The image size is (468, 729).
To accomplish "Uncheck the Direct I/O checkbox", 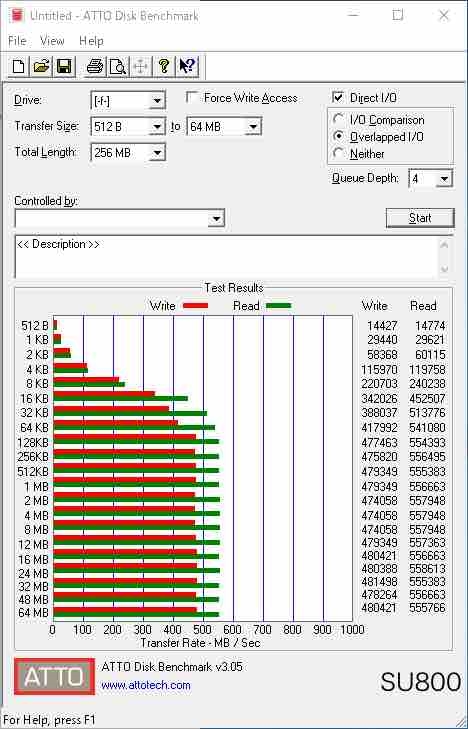I will click(x=338, y=97).
